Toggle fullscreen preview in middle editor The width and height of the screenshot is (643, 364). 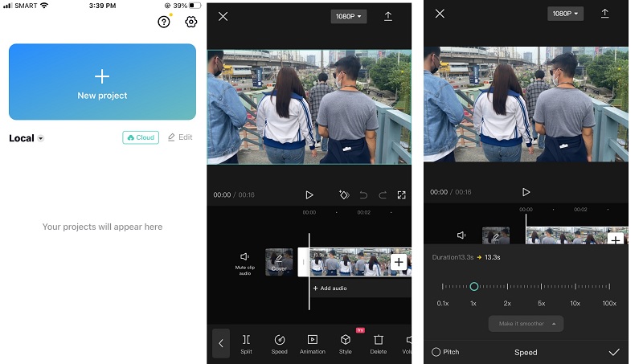pos(402,194)
